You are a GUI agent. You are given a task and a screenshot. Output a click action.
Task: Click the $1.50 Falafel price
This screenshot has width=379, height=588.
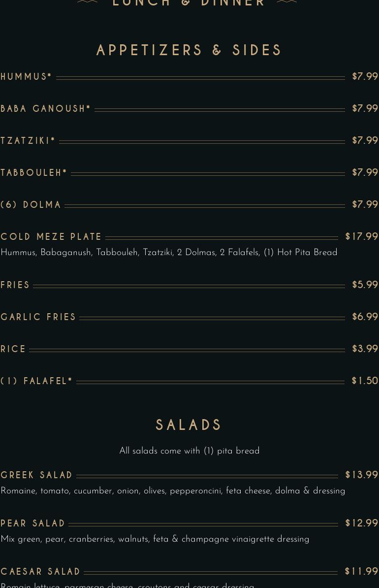365,381
